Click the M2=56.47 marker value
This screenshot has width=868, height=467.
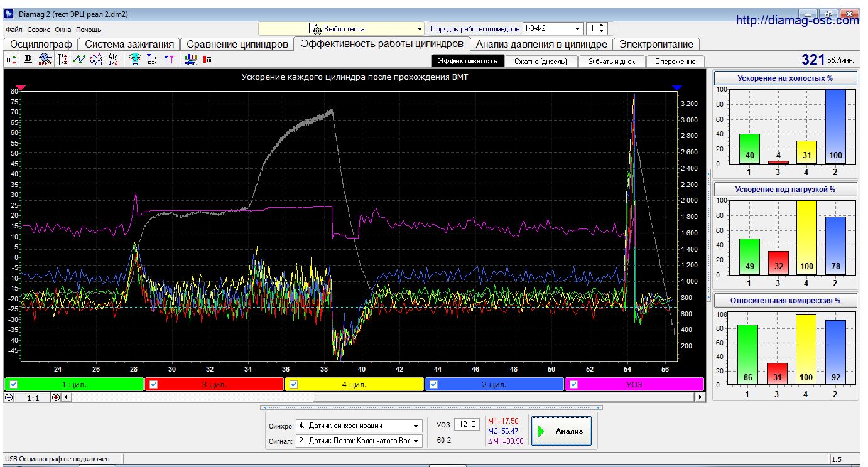(x=503, y=431)
